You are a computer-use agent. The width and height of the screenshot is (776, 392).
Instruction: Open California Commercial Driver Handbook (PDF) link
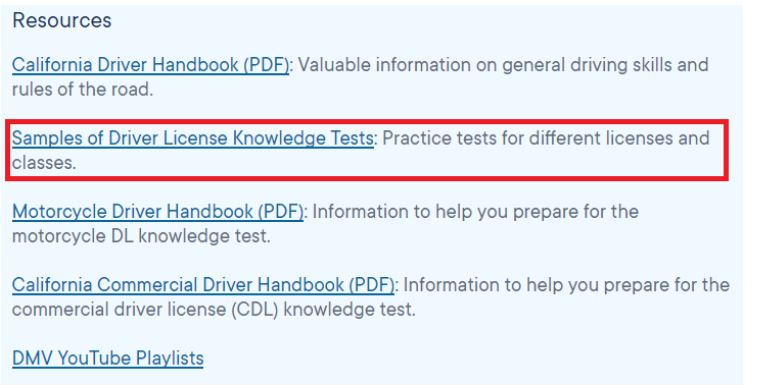tap(203, 285)
